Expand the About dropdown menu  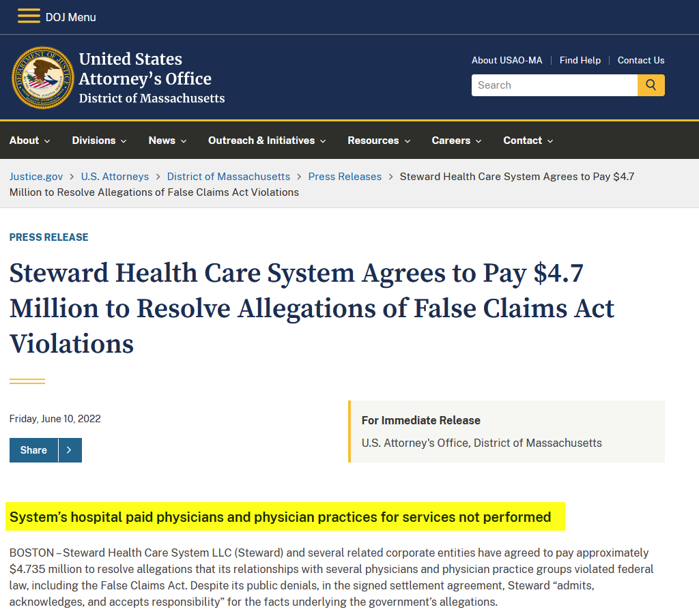coord(29,141)
